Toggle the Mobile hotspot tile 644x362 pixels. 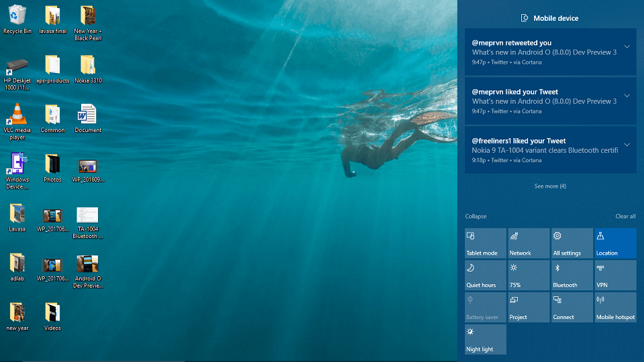pyautogui.click(x=615, y=308)
